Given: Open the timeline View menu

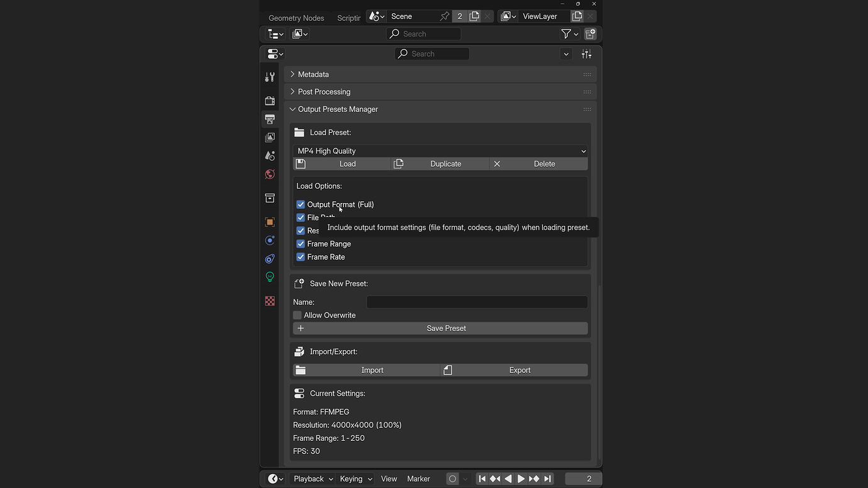Looking at the screenshot, I should pos(389,479).
